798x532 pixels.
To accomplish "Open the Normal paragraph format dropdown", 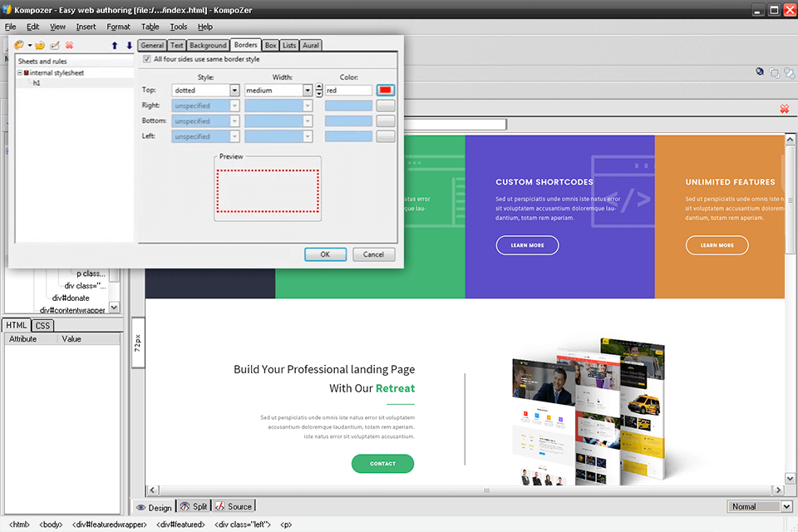I will pos(758,506).
